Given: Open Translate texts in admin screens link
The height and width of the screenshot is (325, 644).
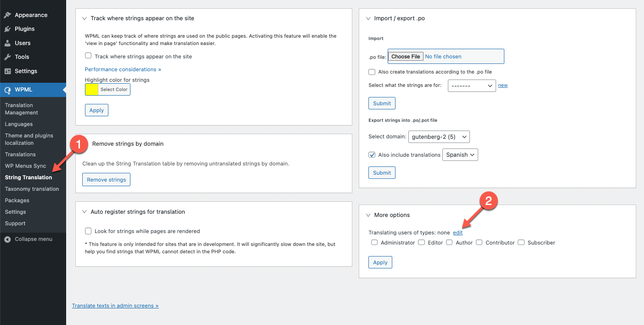Looking at the screenshot, I should tap(115, 306).
